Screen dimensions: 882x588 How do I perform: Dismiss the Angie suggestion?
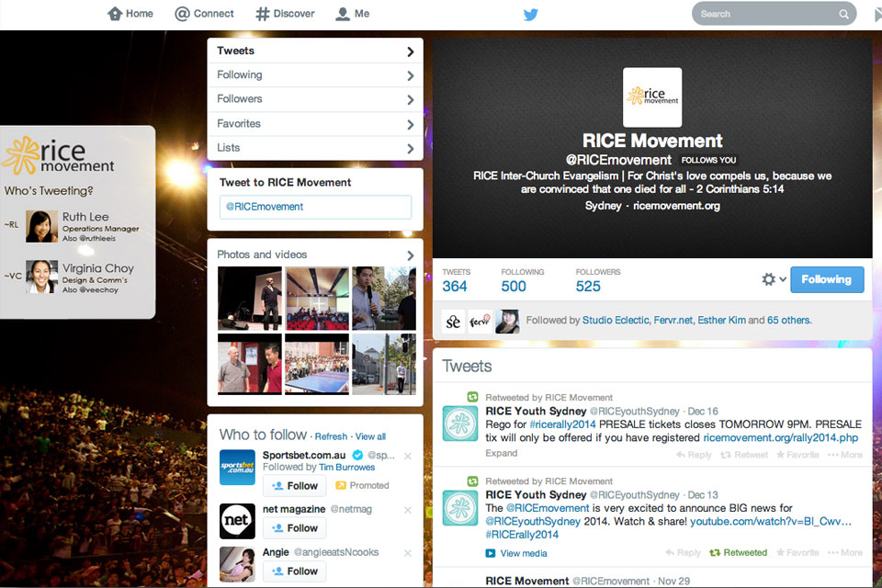point(408,553)
